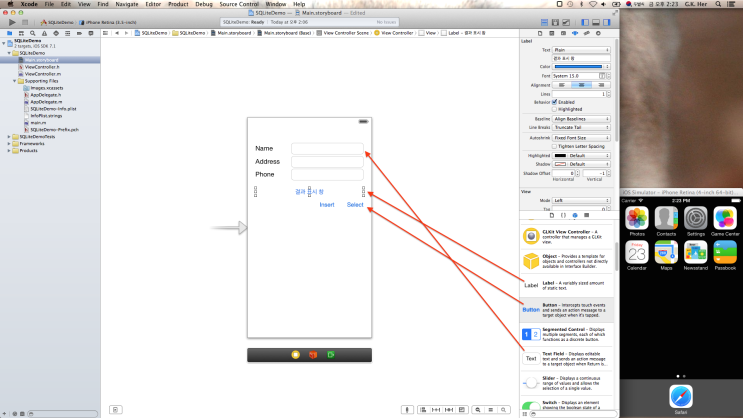Image resolution: width=743 pixels, height=418 pixels.
Task: Show the Object library tab
Action: click(575, 215)
